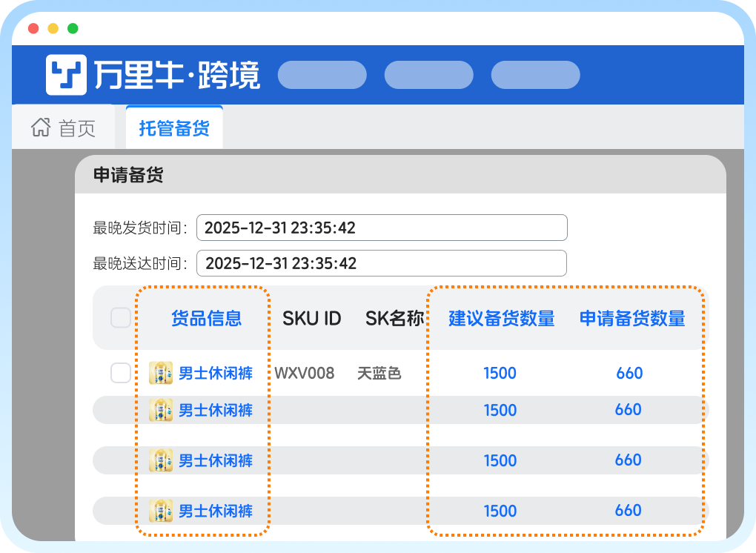The width and height of the screenshot is (756, 553).
Task: Click the home icon beside 首页
Action: [40, 128]
